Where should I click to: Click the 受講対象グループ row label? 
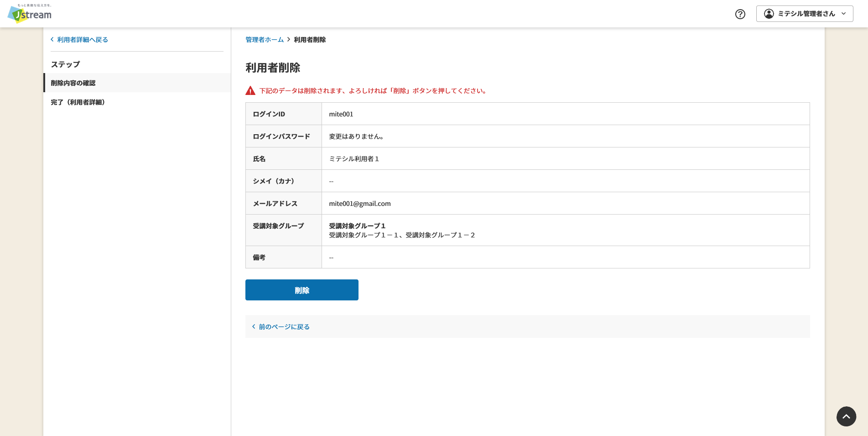[278, 226]
